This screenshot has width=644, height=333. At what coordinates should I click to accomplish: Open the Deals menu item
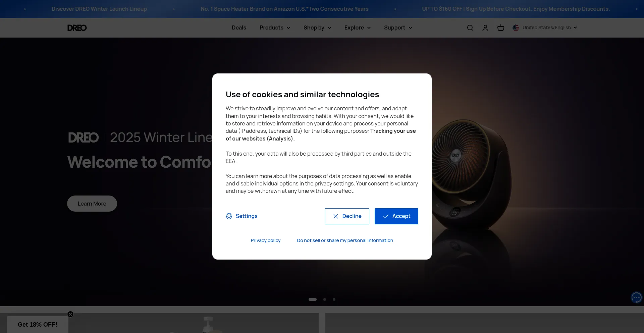click(239, 28)
